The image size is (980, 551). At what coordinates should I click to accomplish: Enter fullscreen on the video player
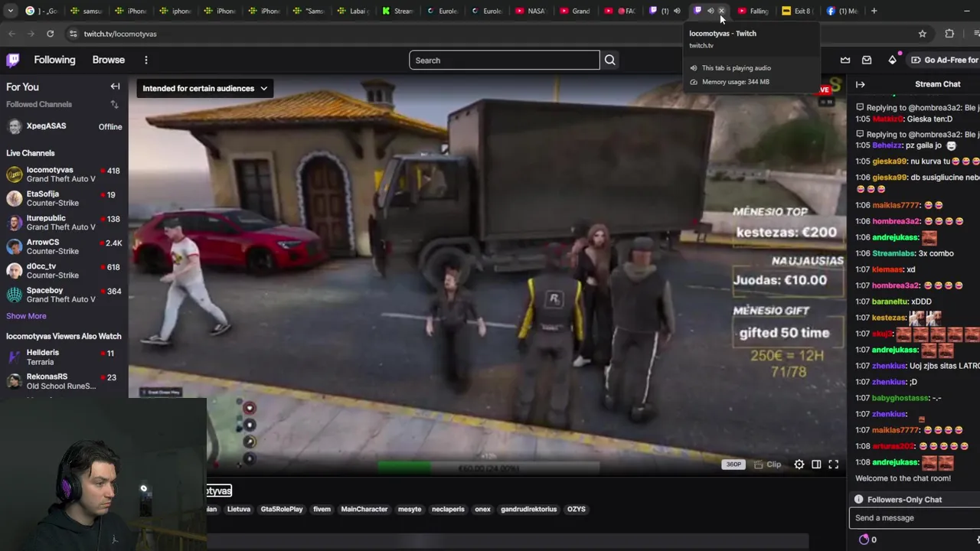pyautogui.click(x=834, y=465)
